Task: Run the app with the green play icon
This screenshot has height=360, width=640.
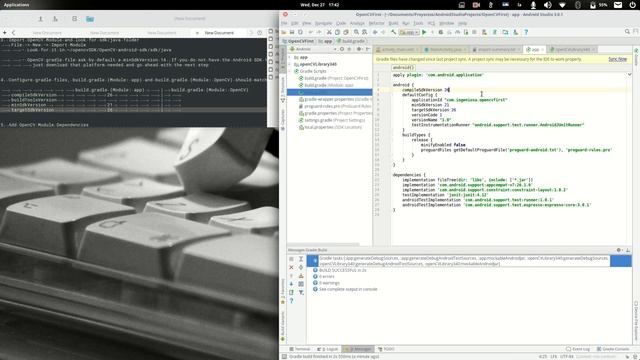Action: click(x=424, y=32)
